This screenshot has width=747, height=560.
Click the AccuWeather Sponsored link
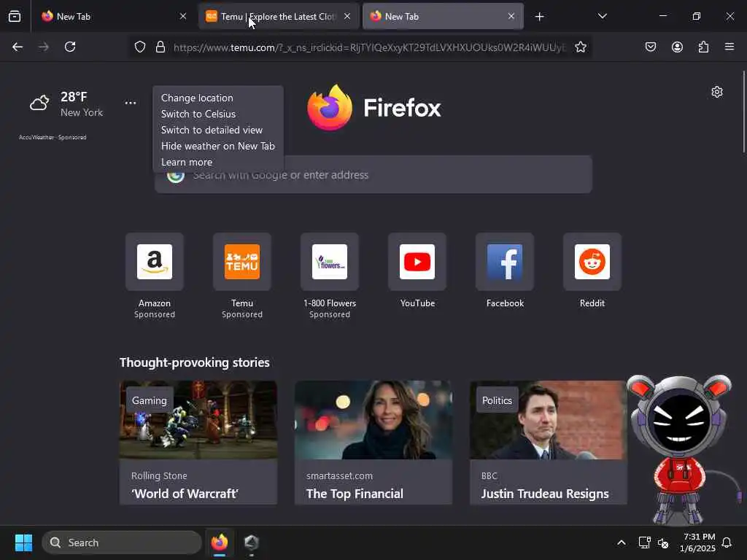[x=53, y=137]
